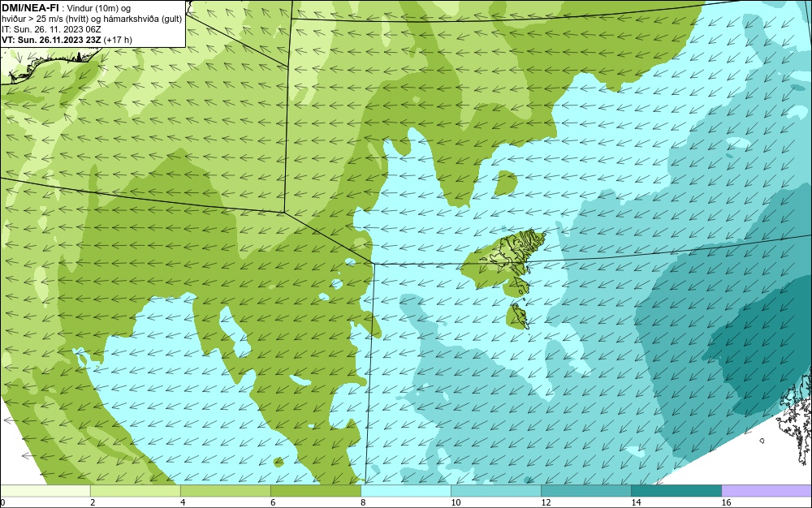Image resolution: width=812 pixels, height=508 pixels.
Task: Click the legend scale label "2"
Action: [x=93, y=502]
